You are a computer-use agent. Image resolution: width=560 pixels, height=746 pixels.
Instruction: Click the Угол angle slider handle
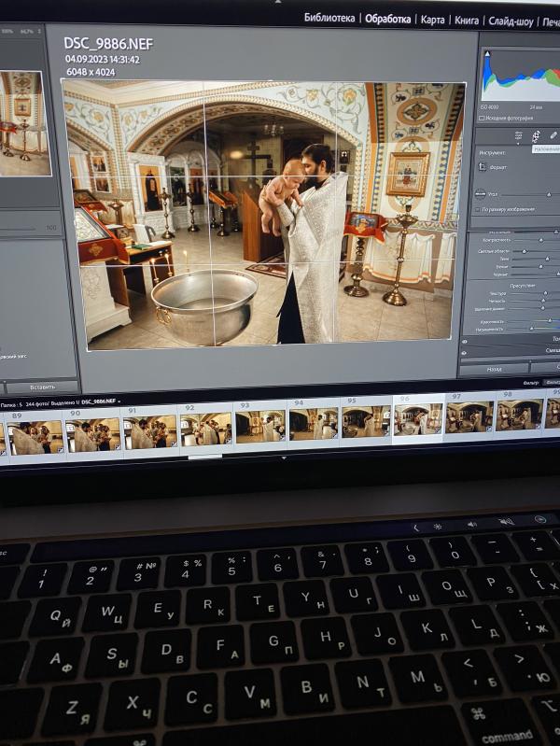click(549, 194)
